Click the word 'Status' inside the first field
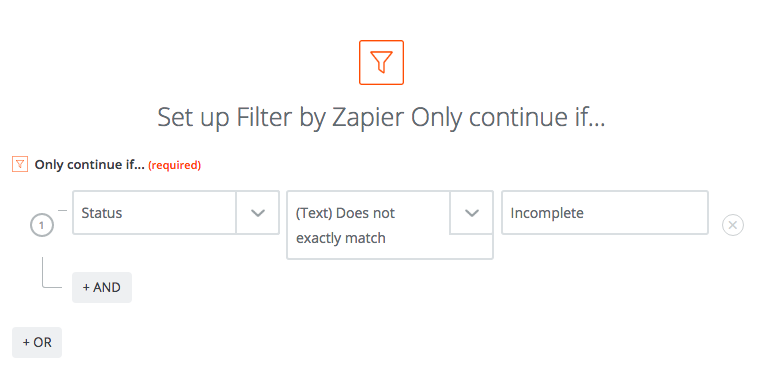Screen dimensions: 766x383 [x=102, y=213]
